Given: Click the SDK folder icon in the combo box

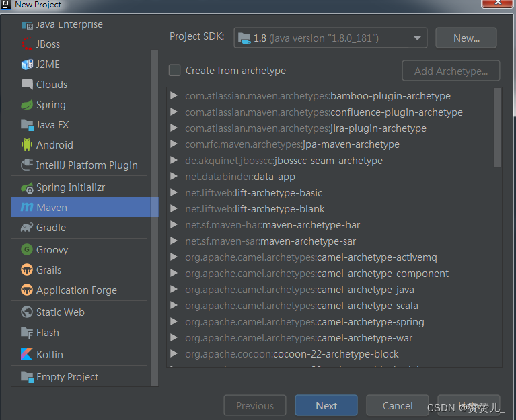Looking at the screenshot, I should click(244, 38).
